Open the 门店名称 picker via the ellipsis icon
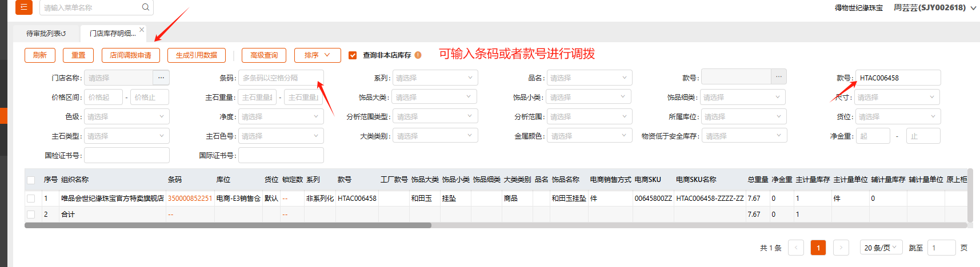 (161, 78)
